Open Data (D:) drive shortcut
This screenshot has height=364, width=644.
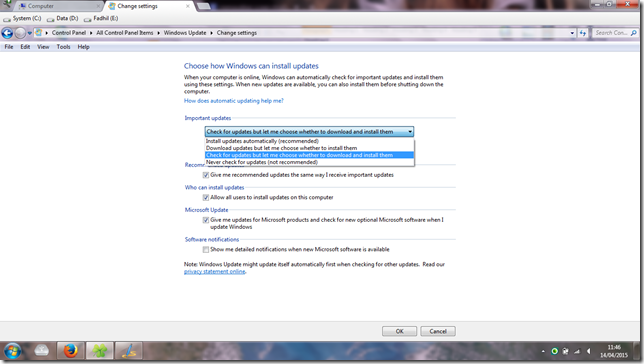click(x=62, y=18)
